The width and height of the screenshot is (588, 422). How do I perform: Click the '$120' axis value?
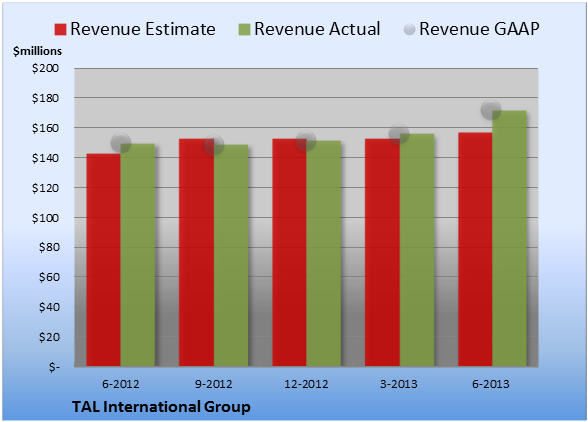[x=45, y=188]
